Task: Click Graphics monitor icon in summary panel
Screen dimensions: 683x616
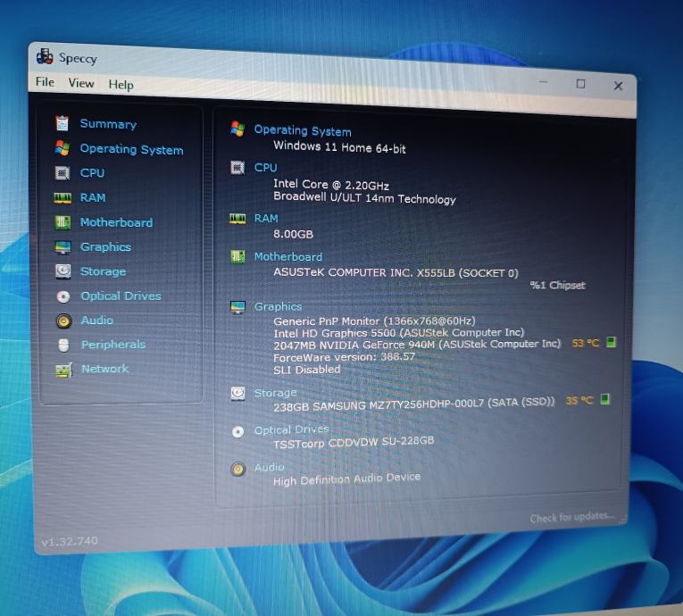Action: tap(237, 307)
